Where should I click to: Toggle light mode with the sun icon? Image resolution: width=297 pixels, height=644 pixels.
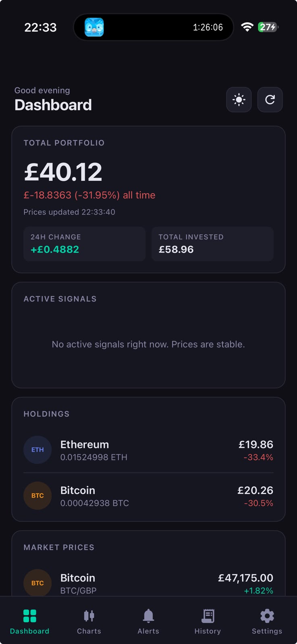[x=239, y=99]
